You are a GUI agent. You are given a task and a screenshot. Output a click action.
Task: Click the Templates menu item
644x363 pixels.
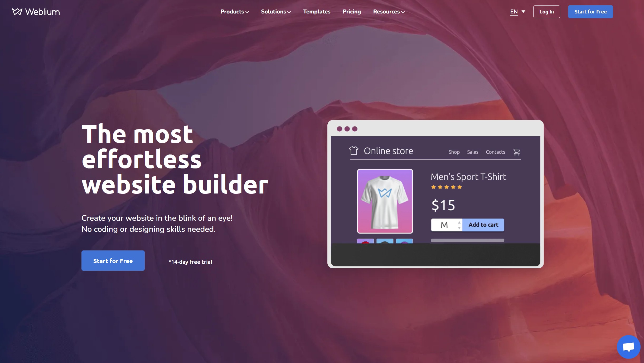pos(317,12)
